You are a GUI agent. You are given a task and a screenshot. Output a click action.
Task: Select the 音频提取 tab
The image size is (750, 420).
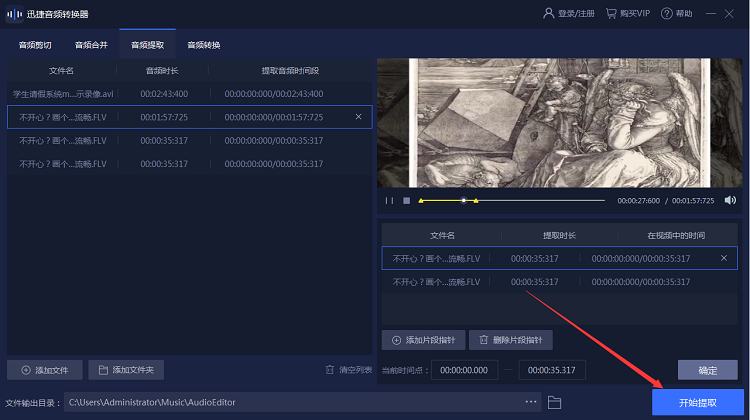tap(147, 45)
